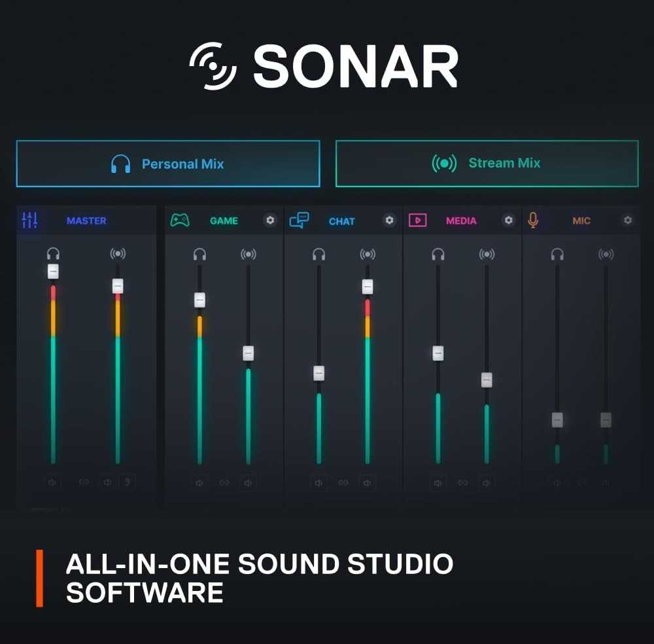This screenshot has width=654, height=644.
Task: Mute the Game personal mix fader
Action: [x=199, y=483]
